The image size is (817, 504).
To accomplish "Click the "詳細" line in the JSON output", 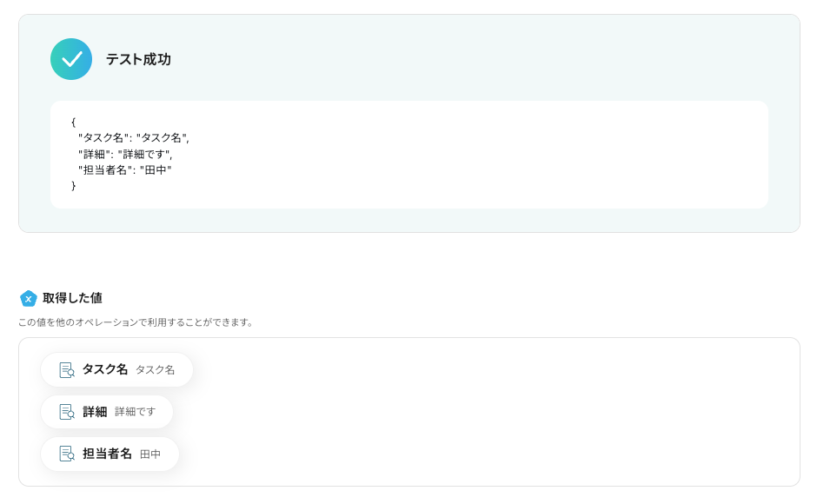I will [125, 154].
